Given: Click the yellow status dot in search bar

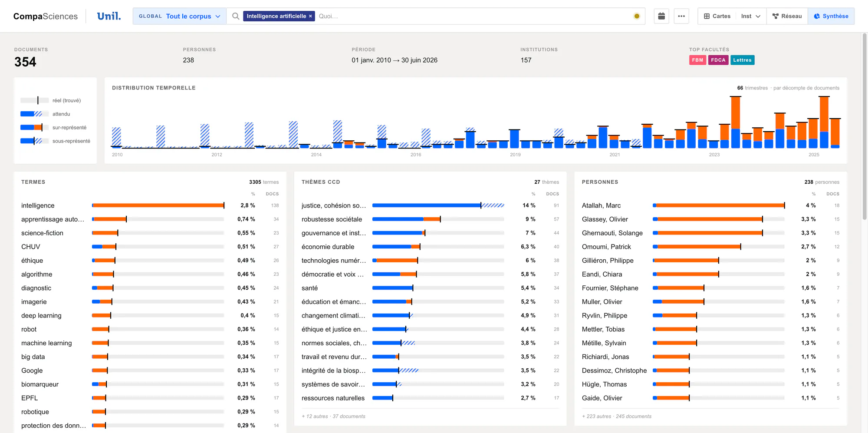Looking at the screenshot, I should 637,16.
